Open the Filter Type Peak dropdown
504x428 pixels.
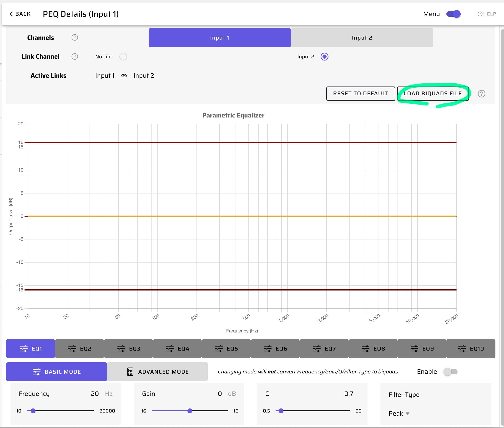pyautogui.click(x=399, y=413)
